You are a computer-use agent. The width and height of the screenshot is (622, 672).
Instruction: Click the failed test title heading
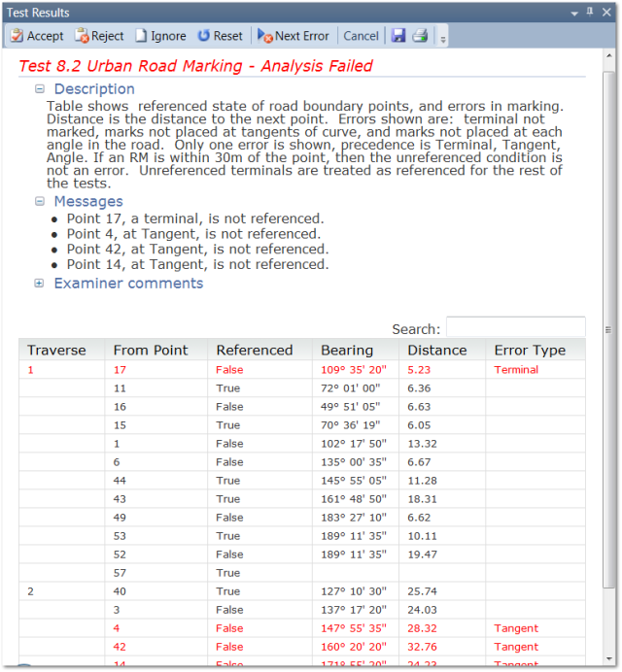pos(196,66)
